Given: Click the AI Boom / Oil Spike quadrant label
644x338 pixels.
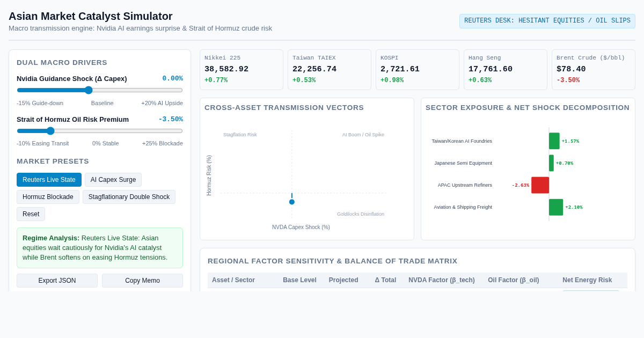Looking at the screenshot, I should [363, 135].
